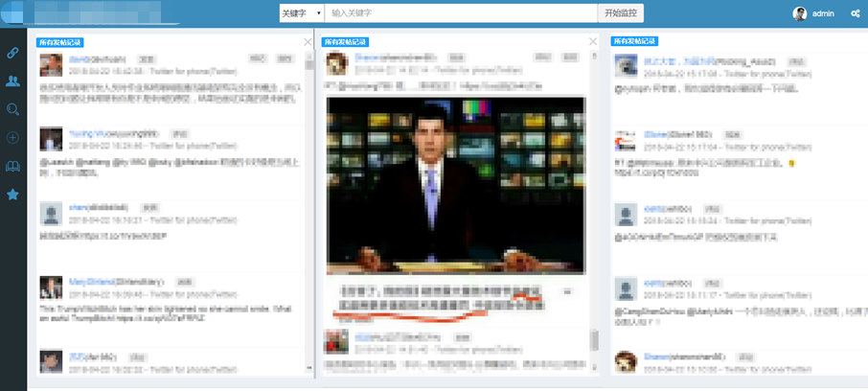Click the admin avatar picture
Screen dimensions: 868x391
tap(800, 13)
